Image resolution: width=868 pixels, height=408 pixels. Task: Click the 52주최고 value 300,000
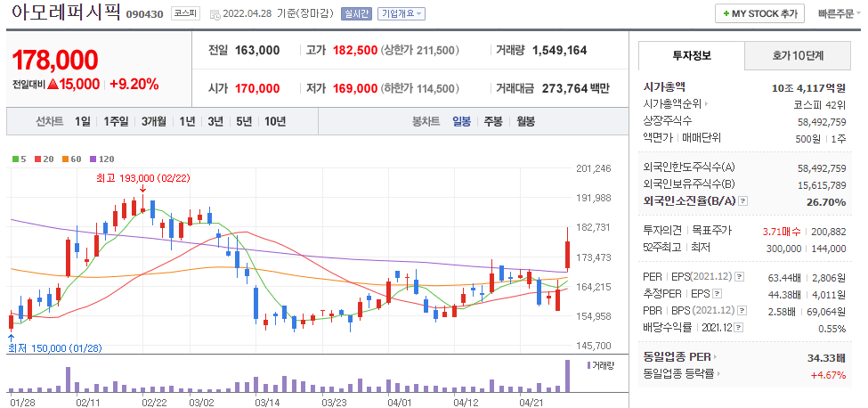[784, 249]
